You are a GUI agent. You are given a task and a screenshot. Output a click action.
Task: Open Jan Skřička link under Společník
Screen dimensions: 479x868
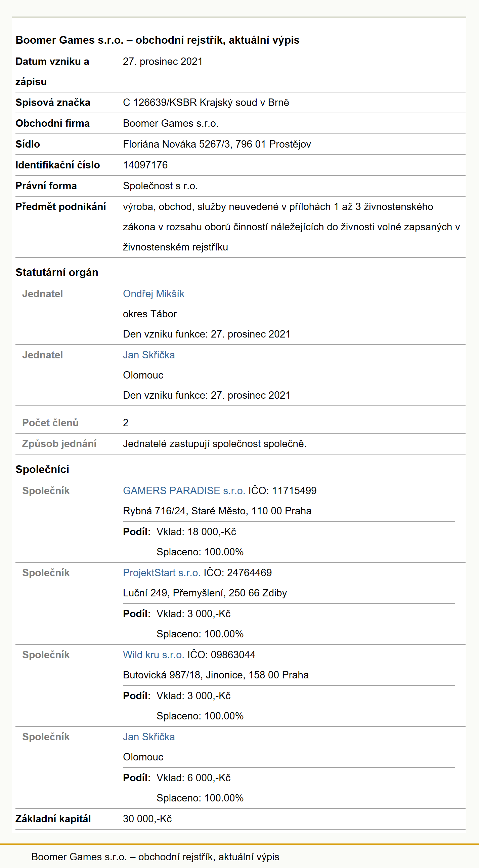(x=149, y=737)
